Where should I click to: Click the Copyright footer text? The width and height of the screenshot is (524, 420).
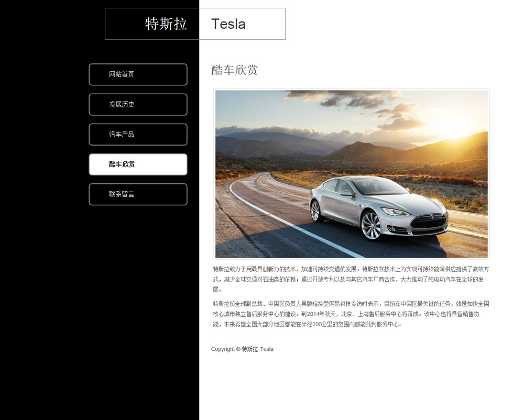click(242, 349)
